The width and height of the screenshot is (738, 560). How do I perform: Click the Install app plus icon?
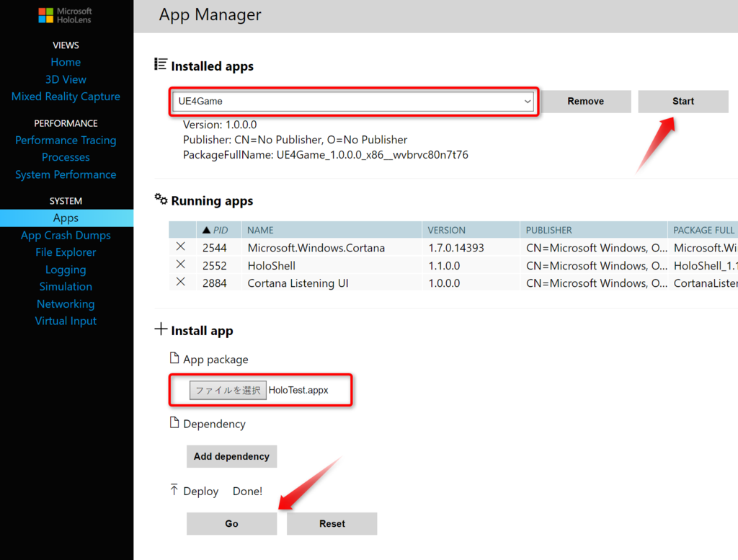pos(161,329)
